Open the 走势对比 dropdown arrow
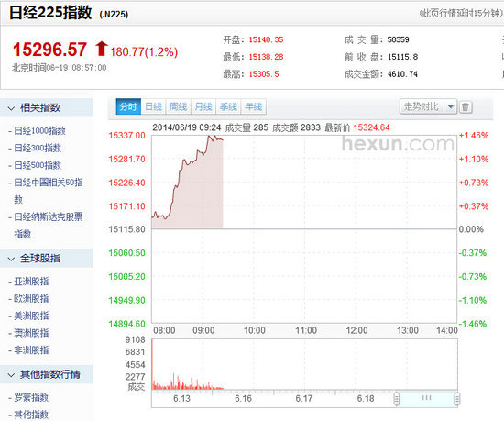504x421 pixels. pos(450,106)
